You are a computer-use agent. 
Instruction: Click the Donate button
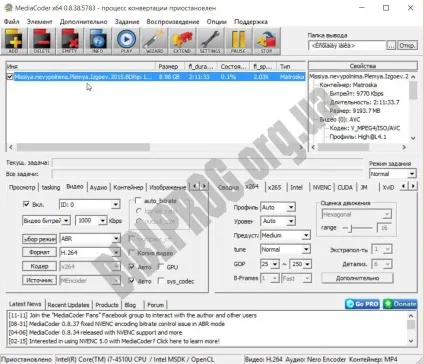click(400, 304)
